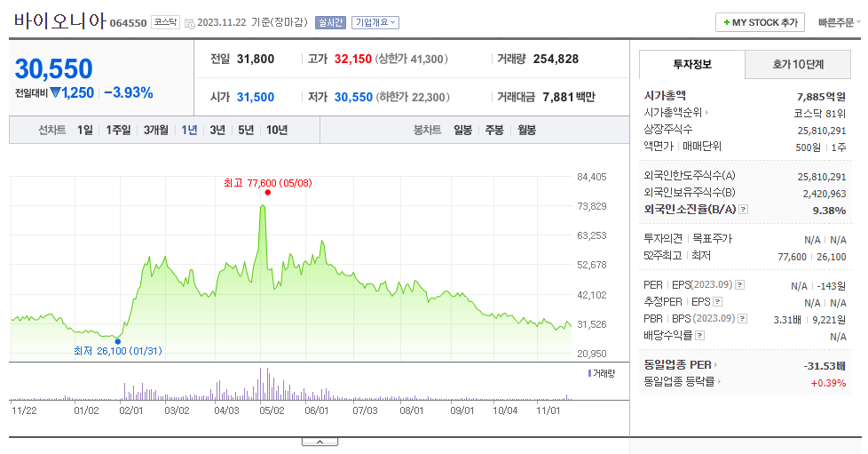
Task: Click the 전일 value 31,800
Action: coord(256,59)
